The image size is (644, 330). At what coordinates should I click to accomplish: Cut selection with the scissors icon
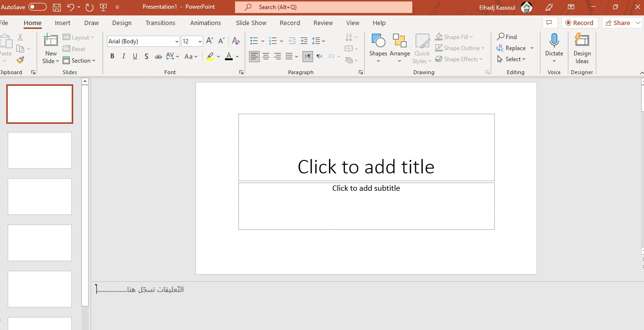point(20,37)
